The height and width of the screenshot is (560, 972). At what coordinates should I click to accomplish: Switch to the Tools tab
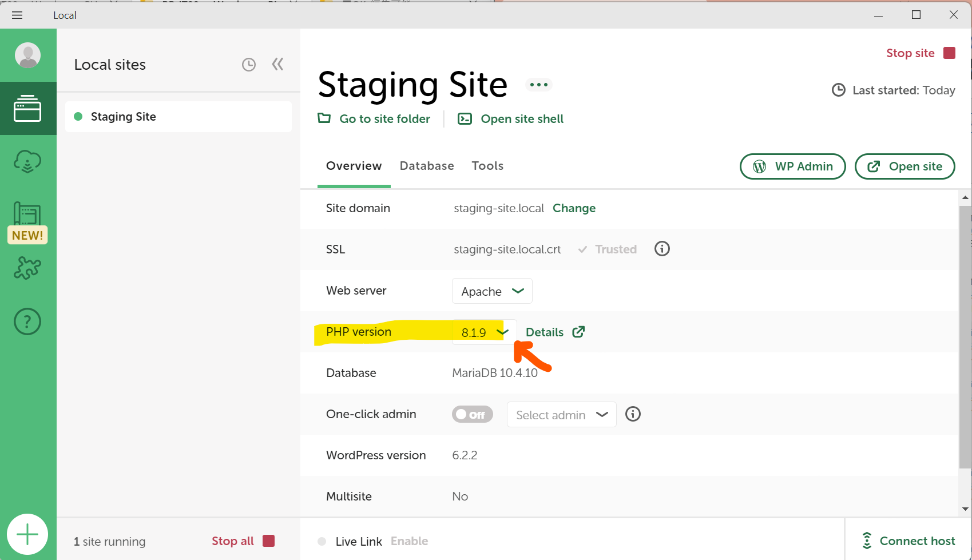[487, 166]
